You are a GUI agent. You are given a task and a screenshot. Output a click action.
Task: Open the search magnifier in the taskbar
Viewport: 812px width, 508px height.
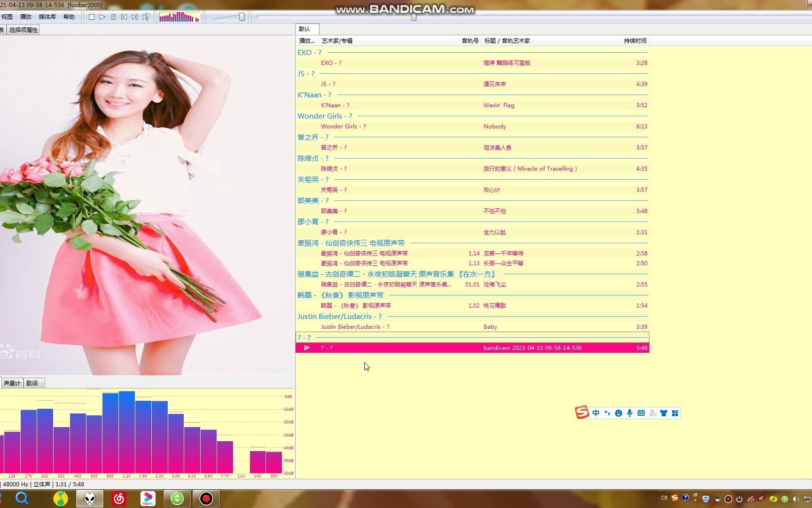pos(22,498)
